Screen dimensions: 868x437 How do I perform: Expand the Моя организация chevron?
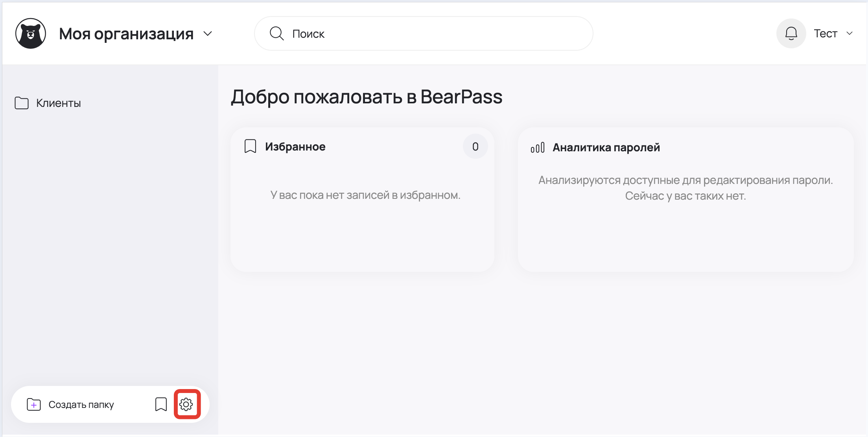click(x=208, y=34)
